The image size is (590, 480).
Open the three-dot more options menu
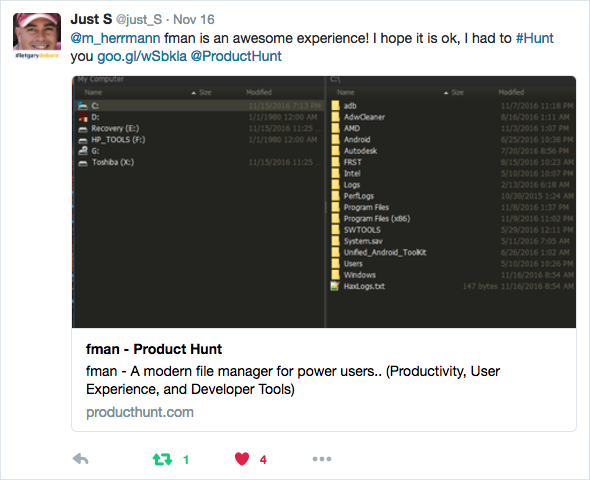tap(322, 459)
